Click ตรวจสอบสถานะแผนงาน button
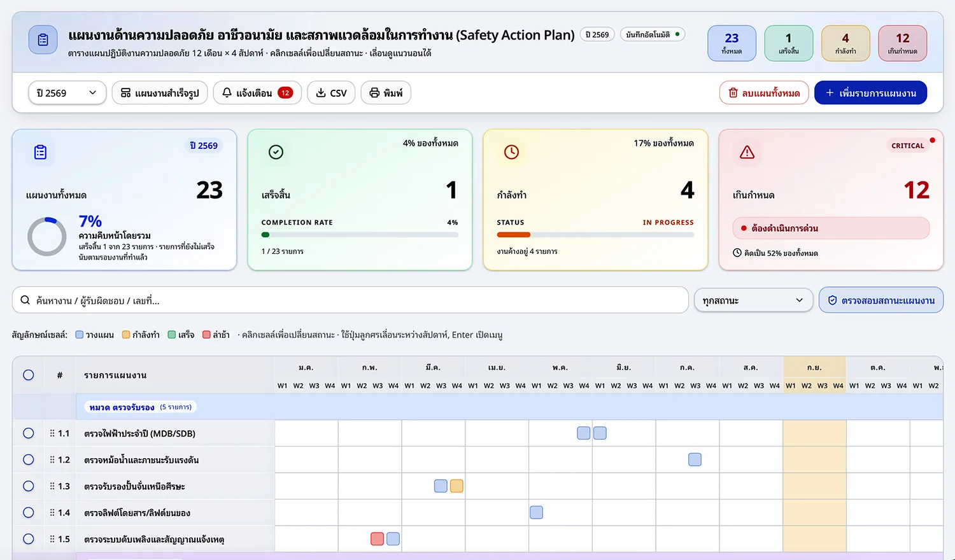The image size is (955, 560). pos(881,300)
